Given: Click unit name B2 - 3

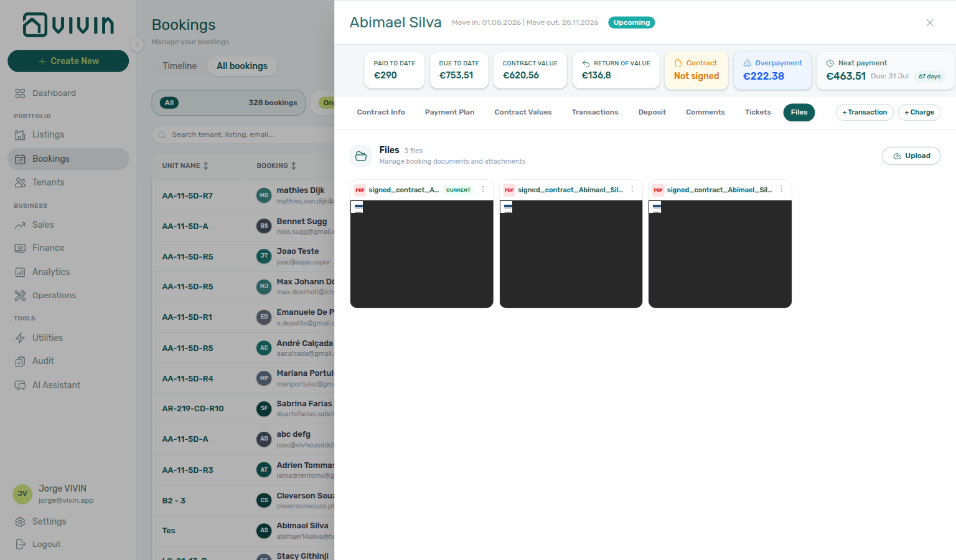Looking at the screenshot, I should click(174, 501).
